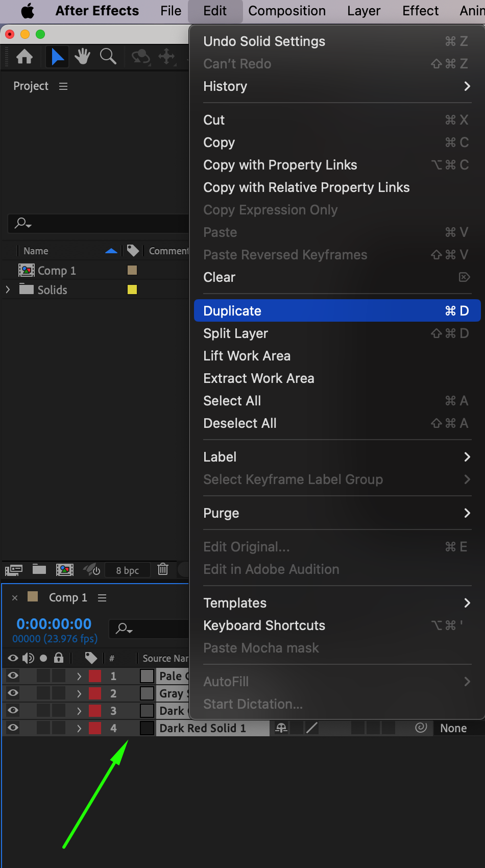The height and width of the screenshot is (868, 485).
Task: Expand layer 3 properties in timeline
Action: click(79, 711)
